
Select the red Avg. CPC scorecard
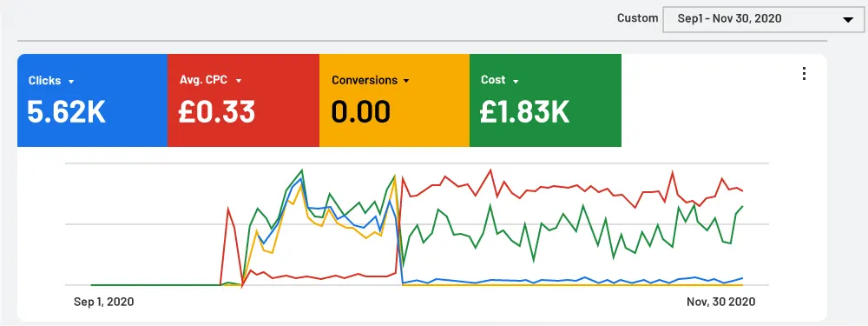tap(243, 100)
